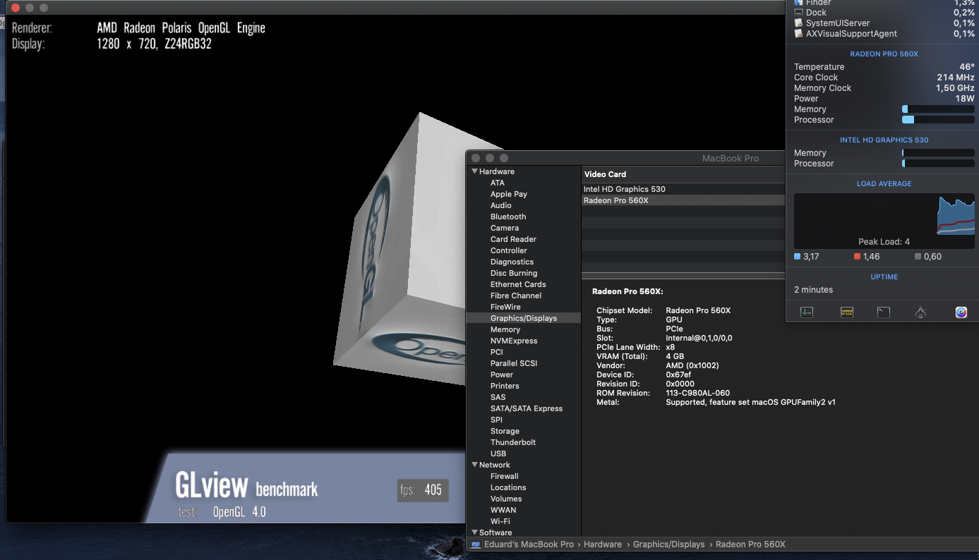Open Activity Monitor from iStat panel footer

coord(807,312)
